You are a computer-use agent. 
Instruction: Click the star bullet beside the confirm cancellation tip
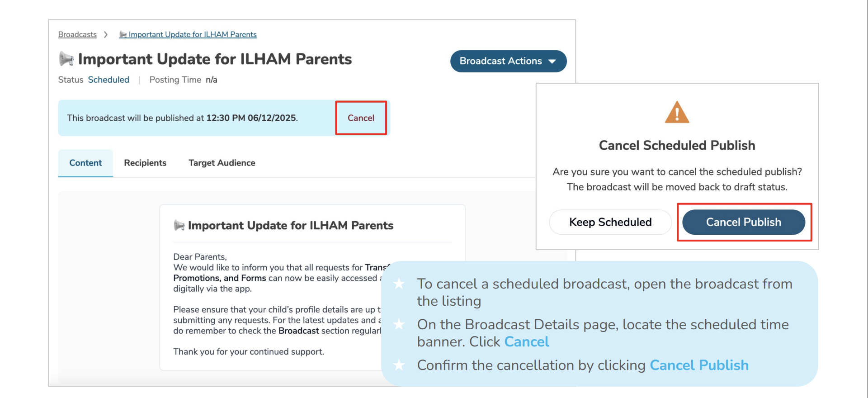(x=399, y=365)
